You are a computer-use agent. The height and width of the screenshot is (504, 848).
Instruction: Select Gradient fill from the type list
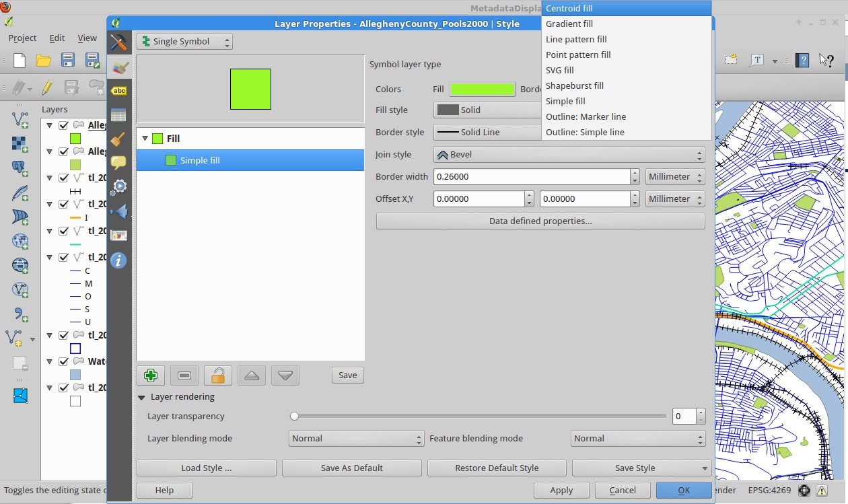(569, 24)
